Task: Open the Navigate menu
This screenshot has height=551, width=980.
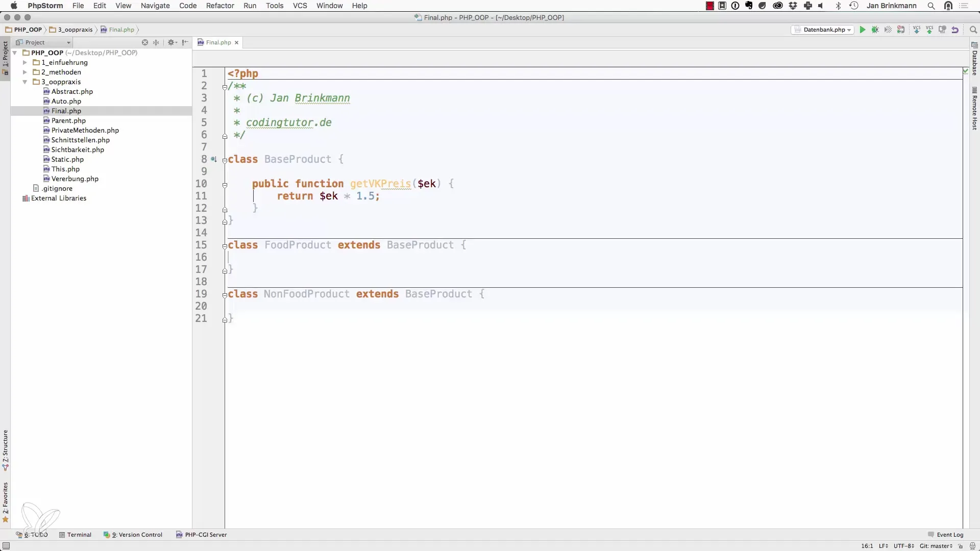Action: click(155, 6)
